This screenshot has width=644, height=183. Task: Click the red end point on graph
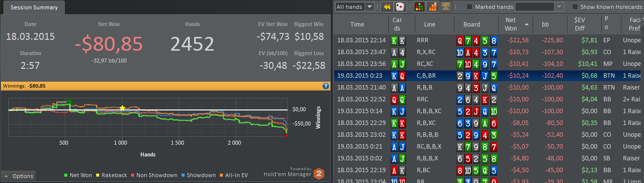point(286,134)
